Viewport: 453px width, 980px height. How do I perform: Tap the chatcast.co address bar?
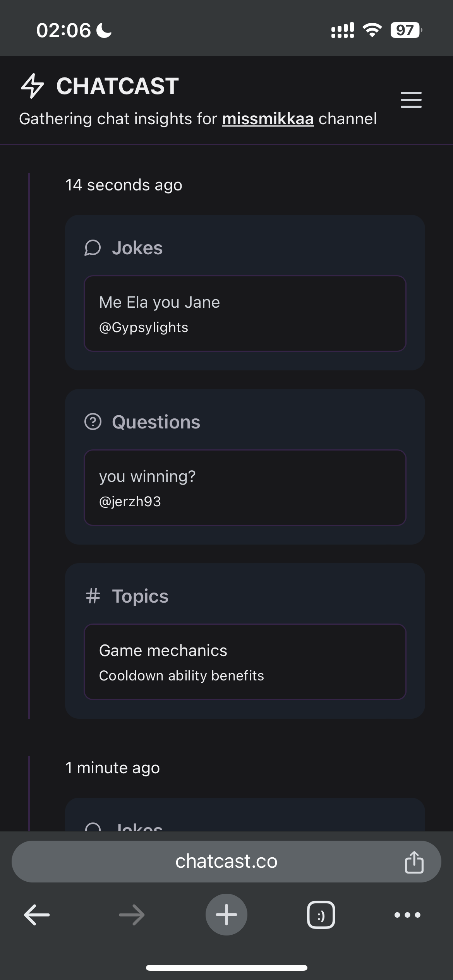click(226, 862)
